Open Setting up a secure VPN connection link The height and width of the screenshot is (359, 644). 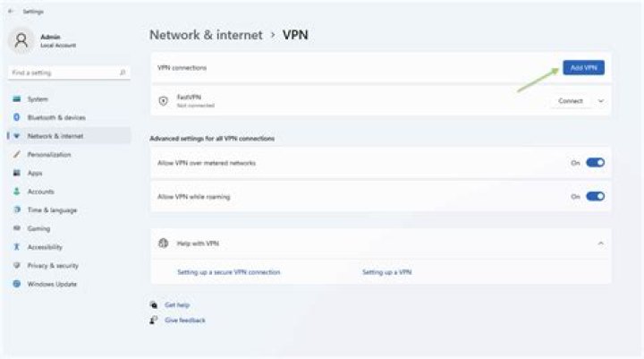tap(228, 271)
